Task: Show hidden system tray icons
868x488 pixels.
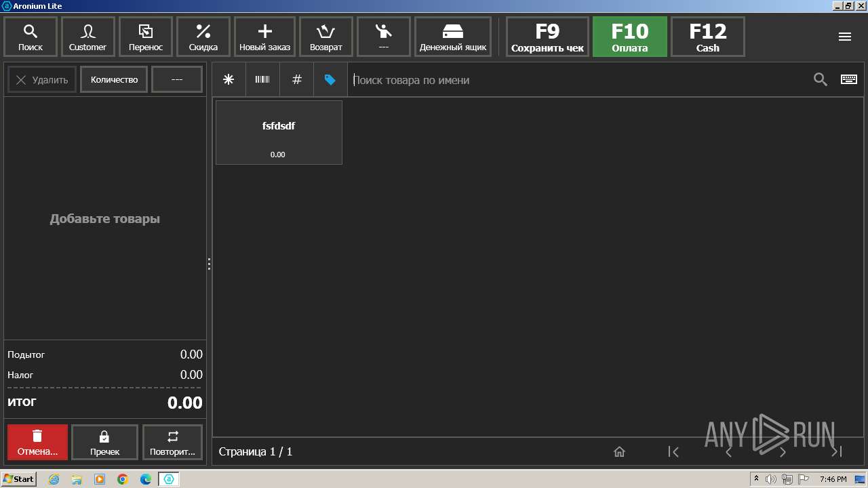Action: coord(757,479)
